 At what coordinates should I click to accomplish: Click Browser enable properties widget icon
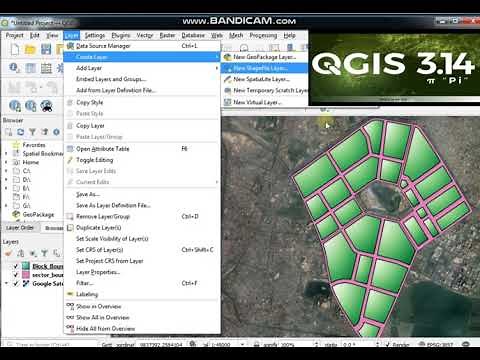coord(56,132)
